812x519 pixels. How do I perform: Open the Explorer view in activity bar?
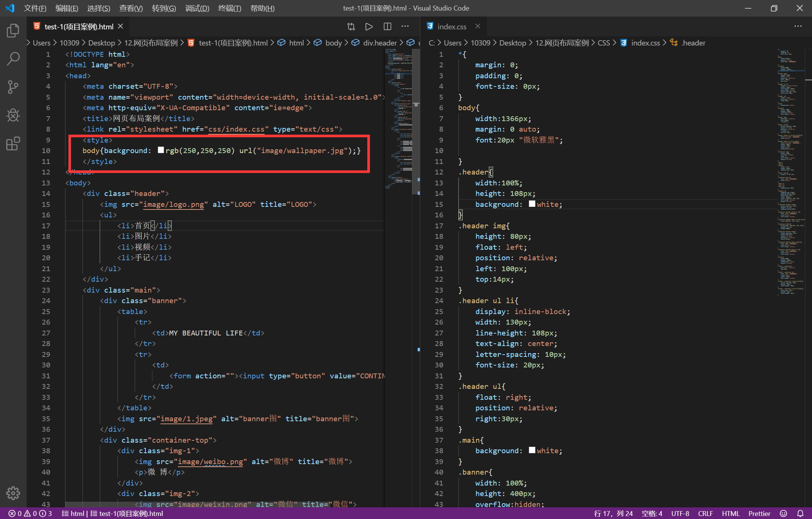pos(13,31)
